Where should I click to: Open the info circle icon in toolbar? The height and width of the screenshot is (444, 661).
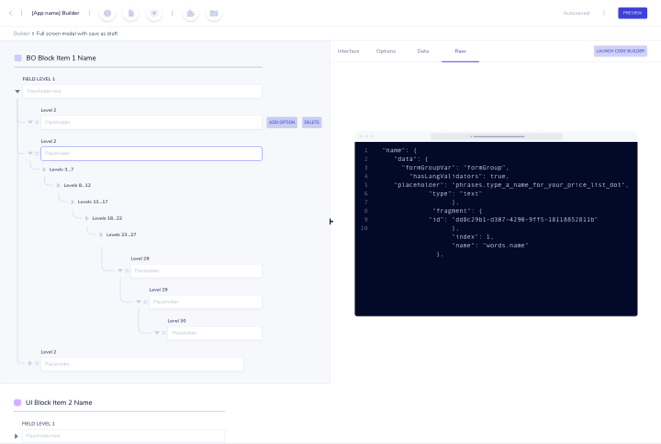pos(107,13)
